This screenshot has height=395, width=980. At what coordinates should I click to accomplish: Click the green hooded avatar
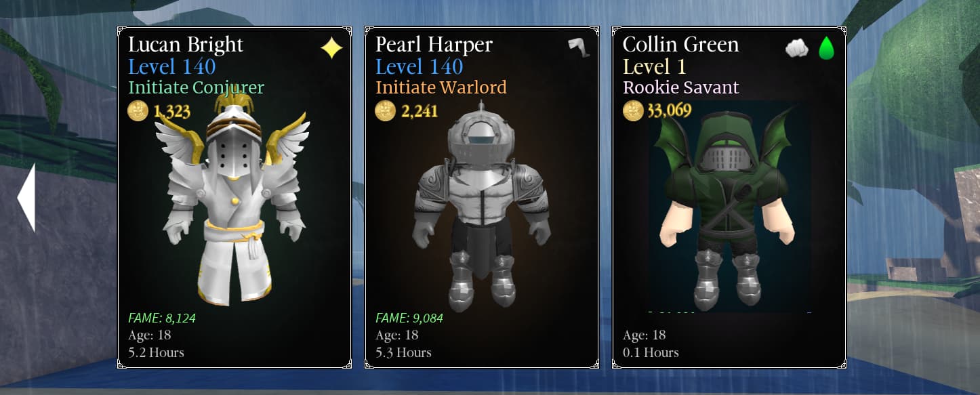(x=728, y=207)
